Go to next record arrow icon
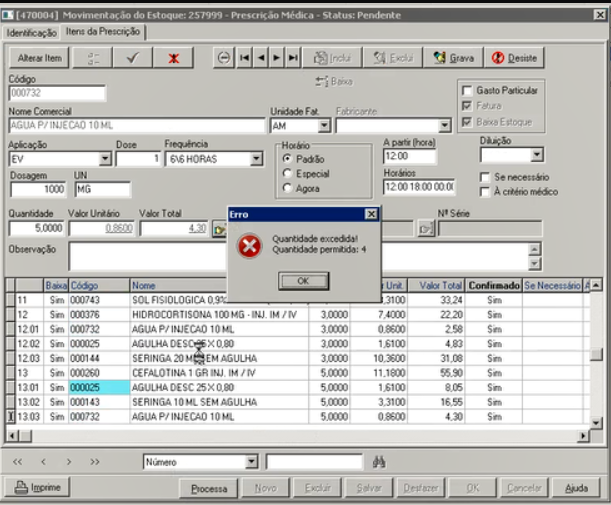The image size is (611, 505). coord(277,58)
